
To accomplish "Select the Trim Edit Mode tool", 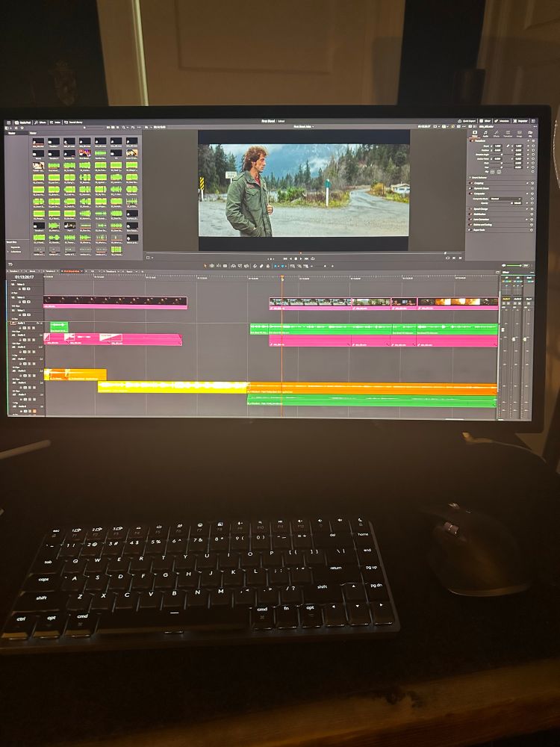I will pos(211,267).
